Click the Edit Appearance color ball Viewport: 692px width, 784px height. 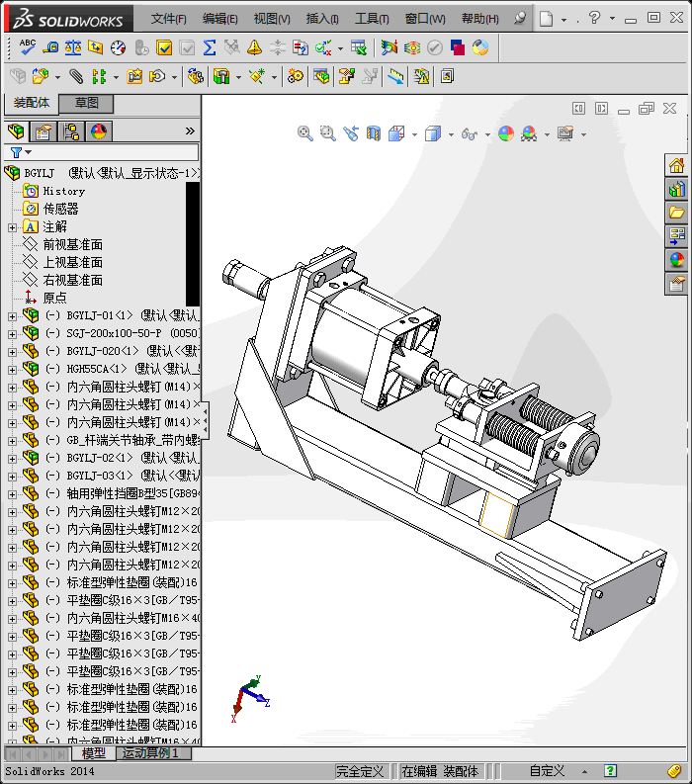point(506,133)
